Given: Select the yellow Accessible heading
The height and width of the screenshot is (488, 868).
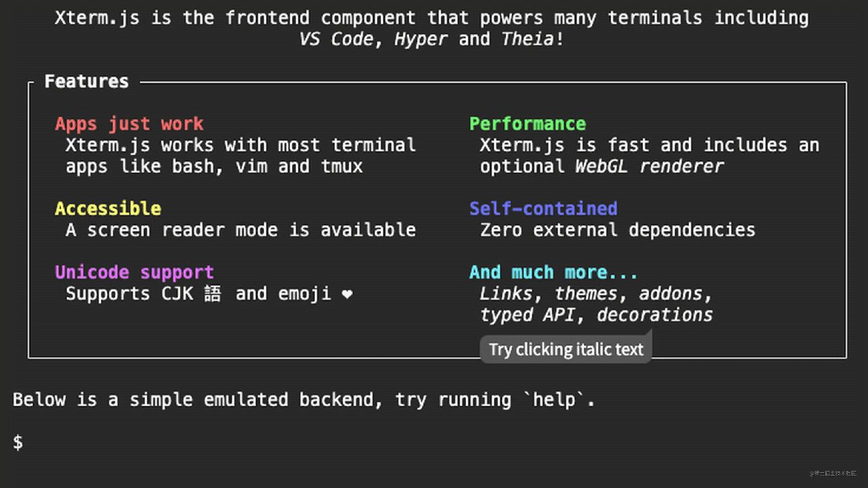Looking at the screenshot, I should pos(108,208).
